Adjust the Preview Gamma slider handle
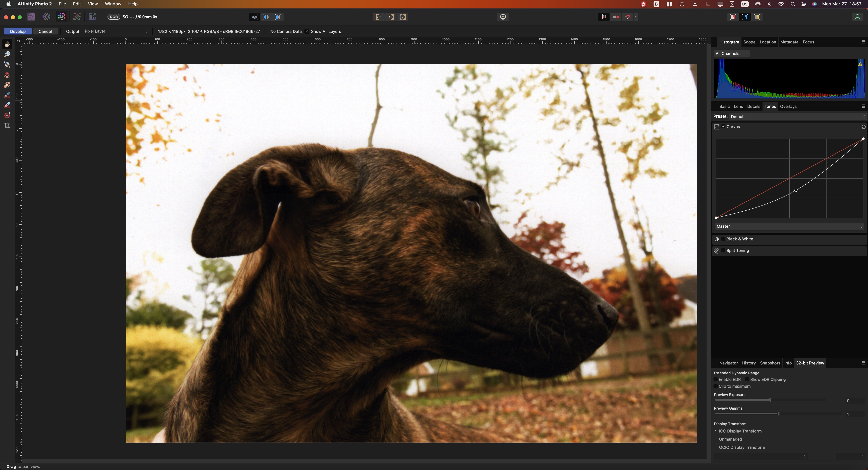 click(x=778, y=414)
